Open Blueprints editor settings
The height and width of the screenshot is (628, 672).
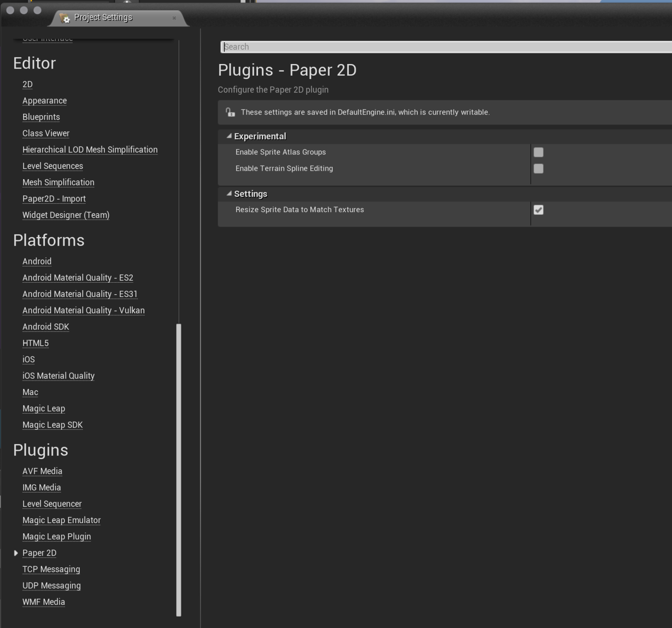[41, 117]
